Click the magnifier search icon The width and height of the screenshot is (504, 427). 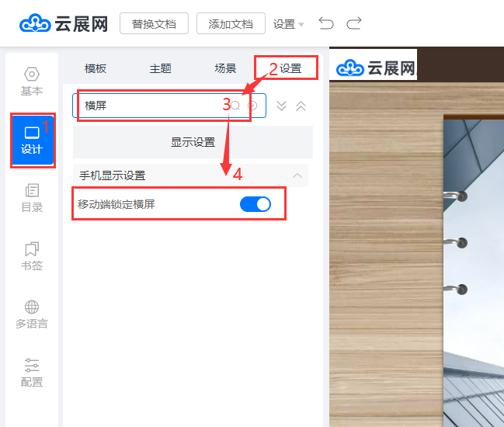[x=235, y=106]
